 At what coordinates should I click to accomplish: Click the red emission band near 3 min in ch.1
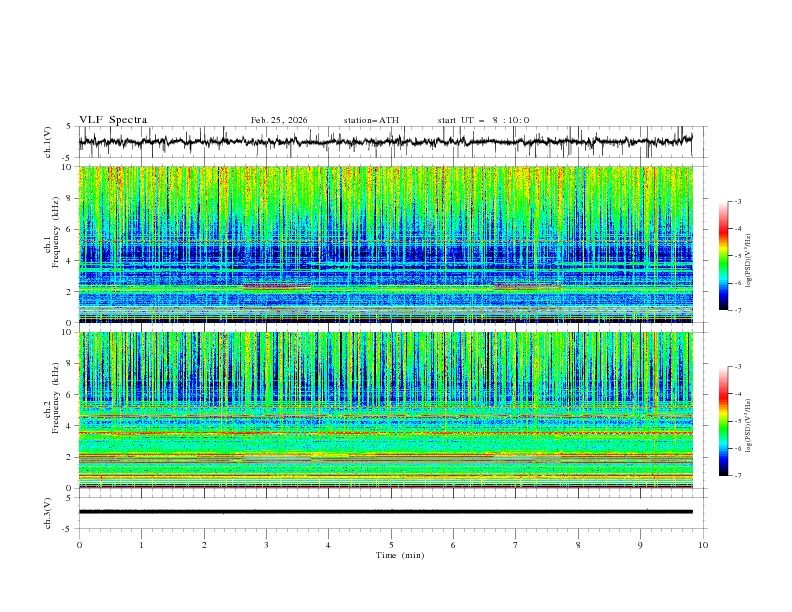coord(276,287)
